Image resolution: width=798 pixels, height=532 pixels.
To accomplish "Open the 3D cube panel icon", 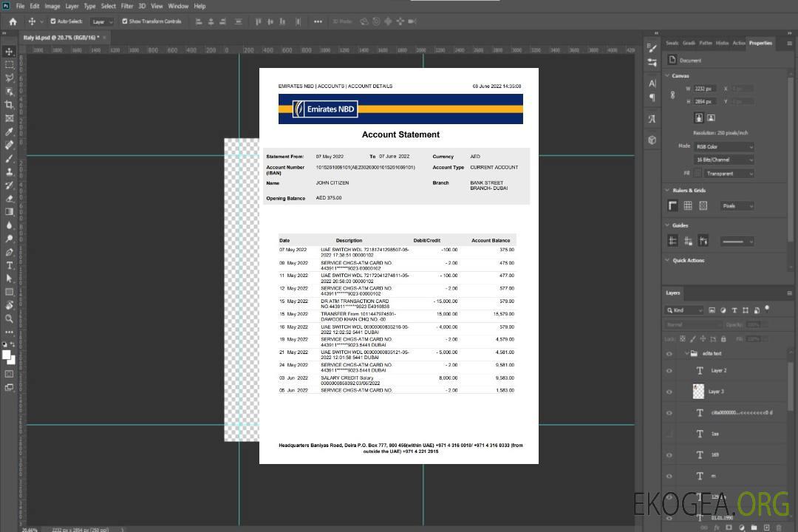I will pos(652,140).
